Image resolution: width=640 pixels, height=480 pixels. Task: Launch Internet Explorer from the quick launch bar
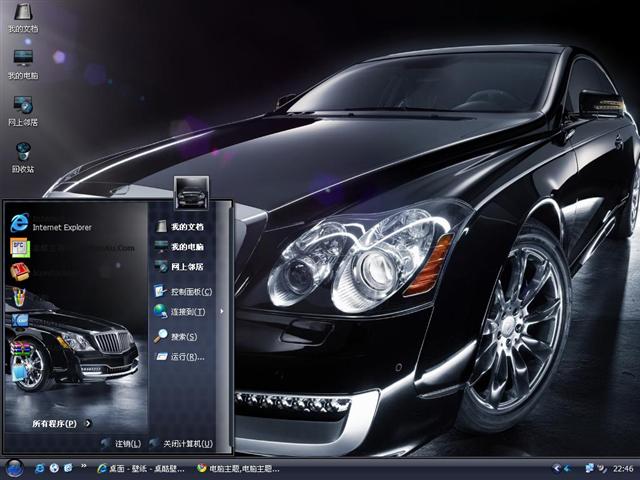click(40, 468)
